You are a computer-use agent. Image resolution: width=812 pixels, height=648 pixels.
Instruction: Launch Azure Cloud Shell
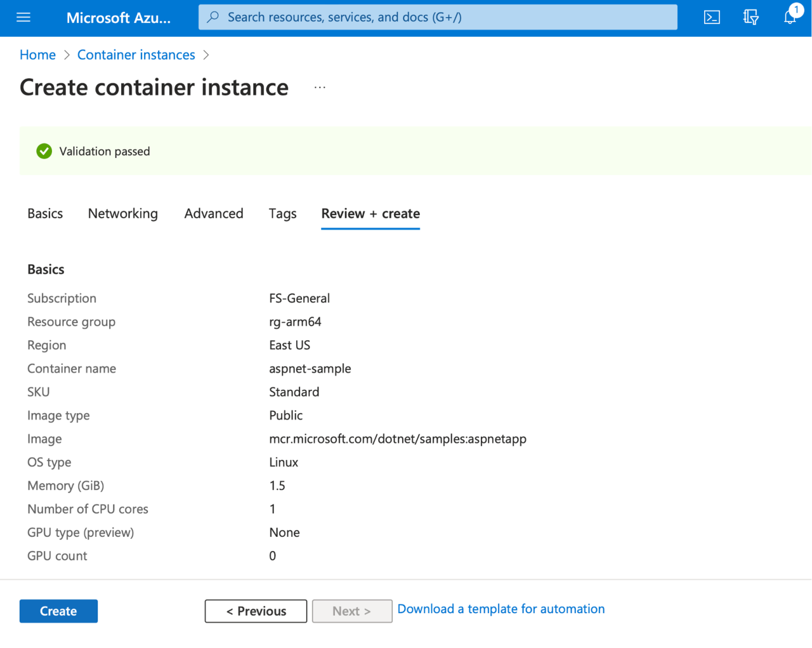click(x=711, y=18)
